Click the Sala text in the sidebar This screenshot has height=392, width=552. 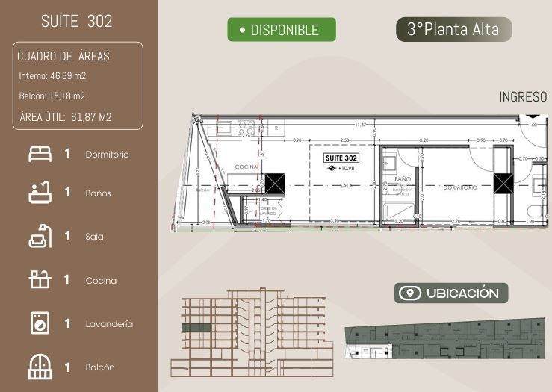click(x=94, y=237)
